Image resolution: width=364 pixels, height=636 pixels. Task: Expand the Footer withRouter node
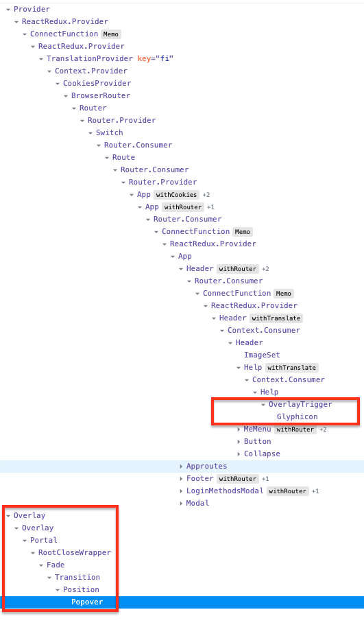tap(181, 479)
